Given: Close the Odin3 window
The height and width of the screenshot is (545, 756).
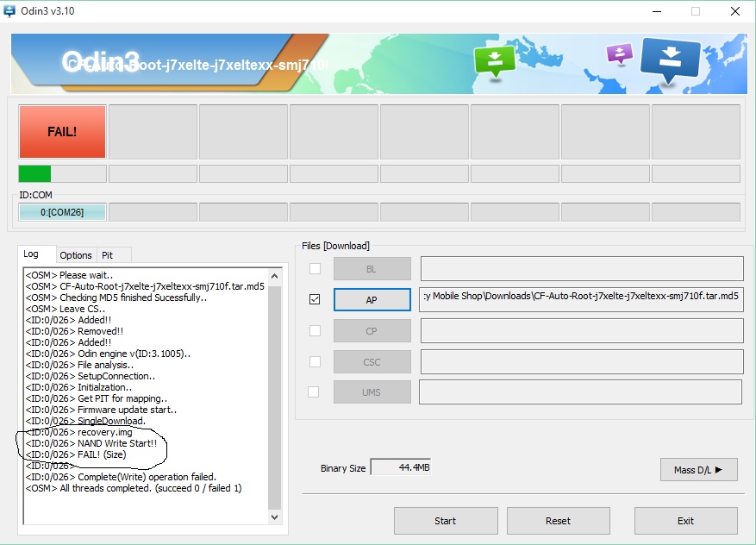Looking at the screenshot, I should pos(734,11).
